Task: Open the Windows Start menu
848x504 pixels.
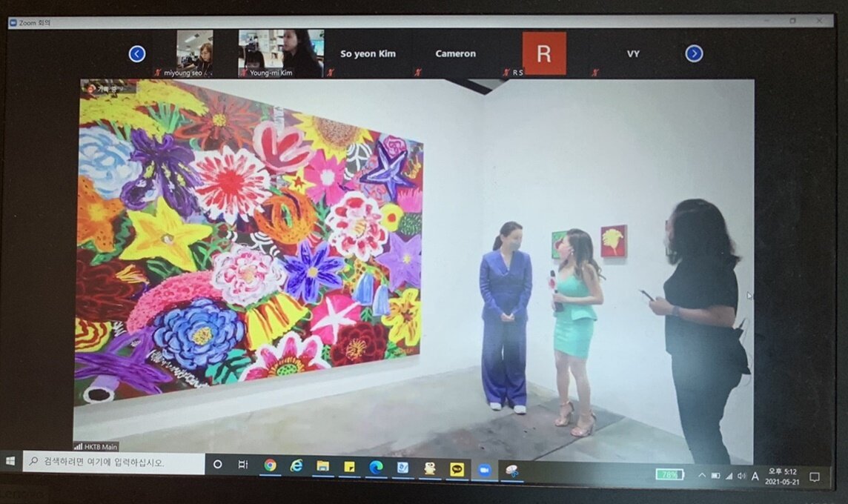Action: click(10, 461)
